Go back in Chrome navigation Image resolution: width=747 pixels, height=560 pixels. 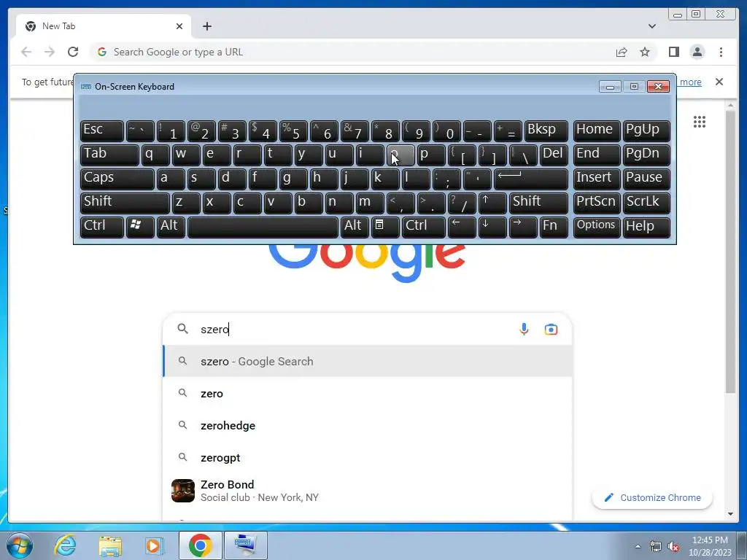[x=26, y=52]
